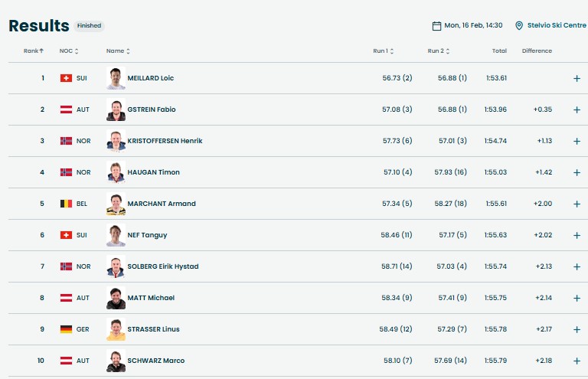Expand Kristoffersen Henrik's row plus icon
The width and height of the screenshot is (588, 379).
click(577, 141)
